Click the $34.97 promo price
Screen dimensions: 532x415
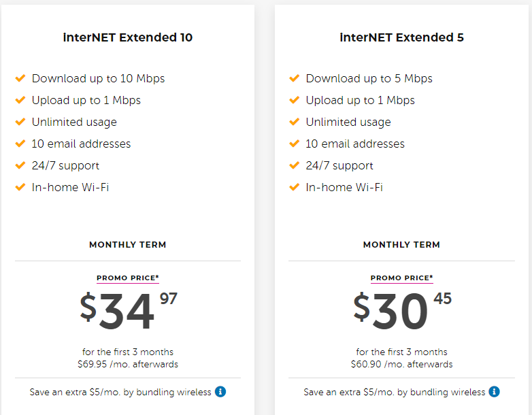pos(129,311)
